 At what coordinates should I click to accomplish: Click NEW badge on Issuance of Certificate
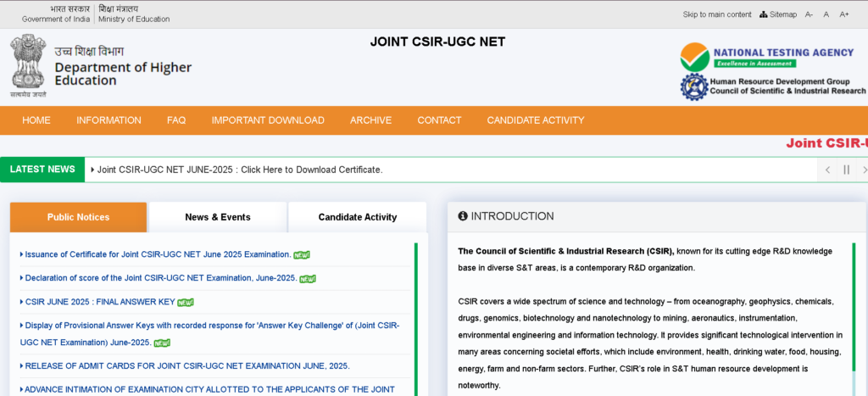pos(302,254)
